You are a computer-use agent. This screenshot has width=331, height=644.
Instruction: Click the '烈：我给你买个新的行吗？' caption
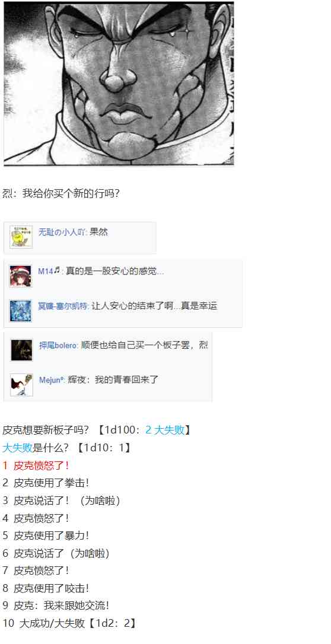61,193
